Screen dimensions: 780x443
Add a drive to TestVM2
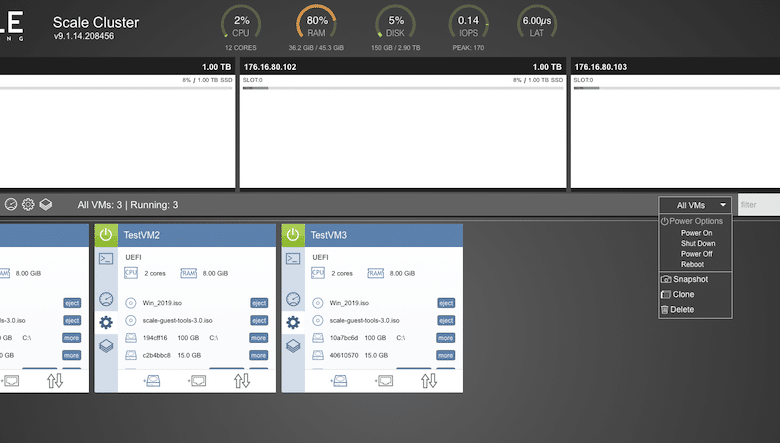pos(152,381)
